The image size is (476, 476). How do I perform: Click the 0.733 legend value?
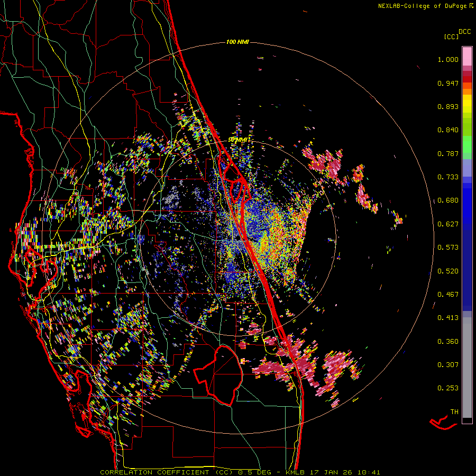[448, 177]
